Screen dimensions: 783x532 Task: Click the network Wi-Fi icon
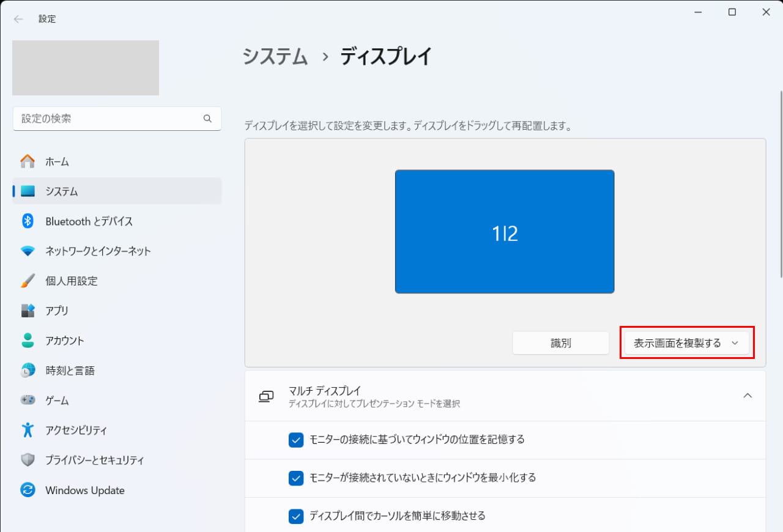click(x=28, y=251)
